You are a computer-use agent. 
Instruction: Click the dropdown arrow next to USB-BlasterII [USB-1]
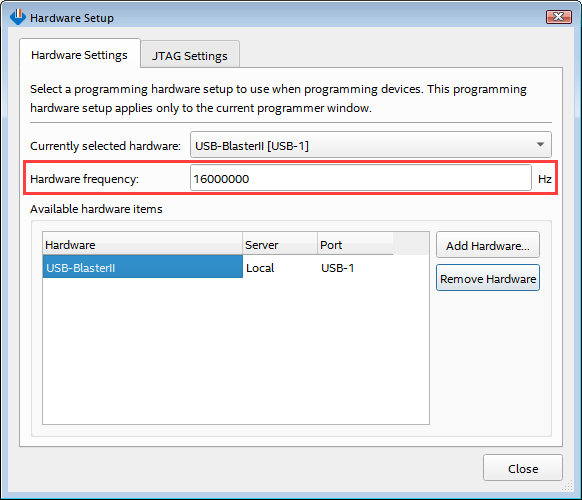click(540, 144)
